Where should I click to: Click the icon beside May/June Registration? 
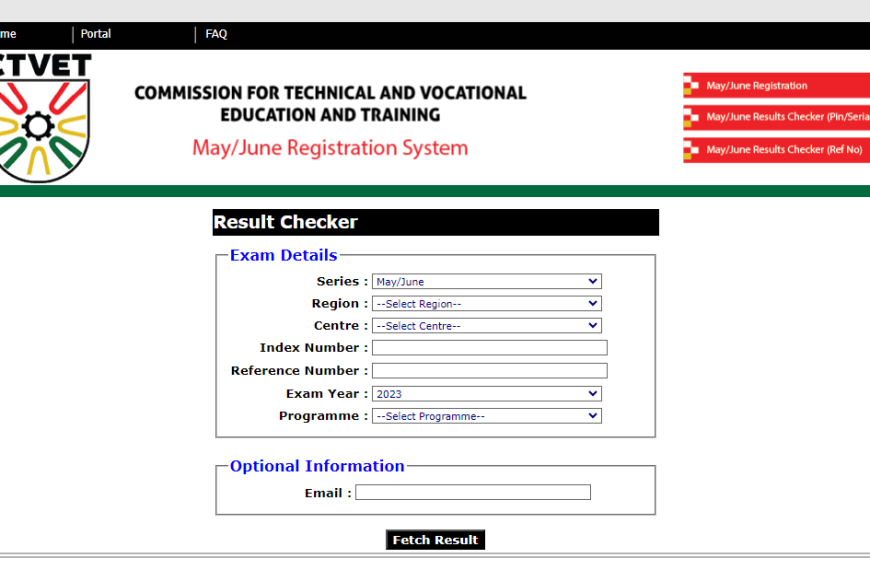point(691,85)
